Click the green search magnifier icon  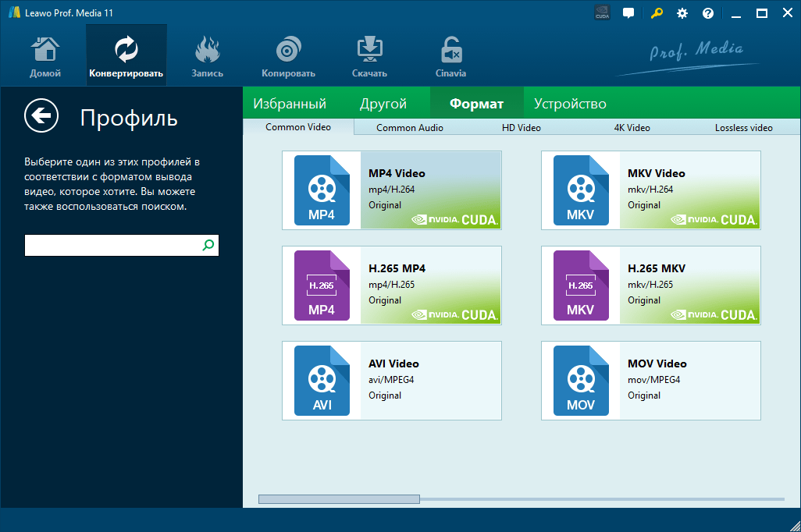click(x=208, y=245)
